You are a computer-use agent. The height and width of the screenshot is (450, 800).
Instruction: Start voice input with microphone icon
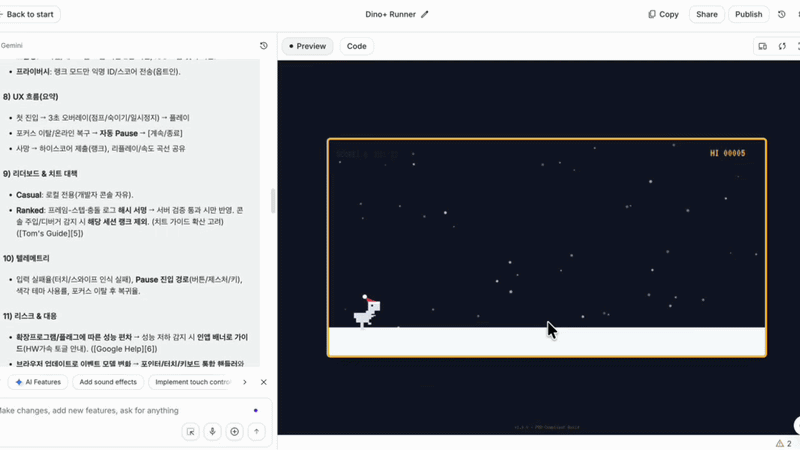click(213, 432)
